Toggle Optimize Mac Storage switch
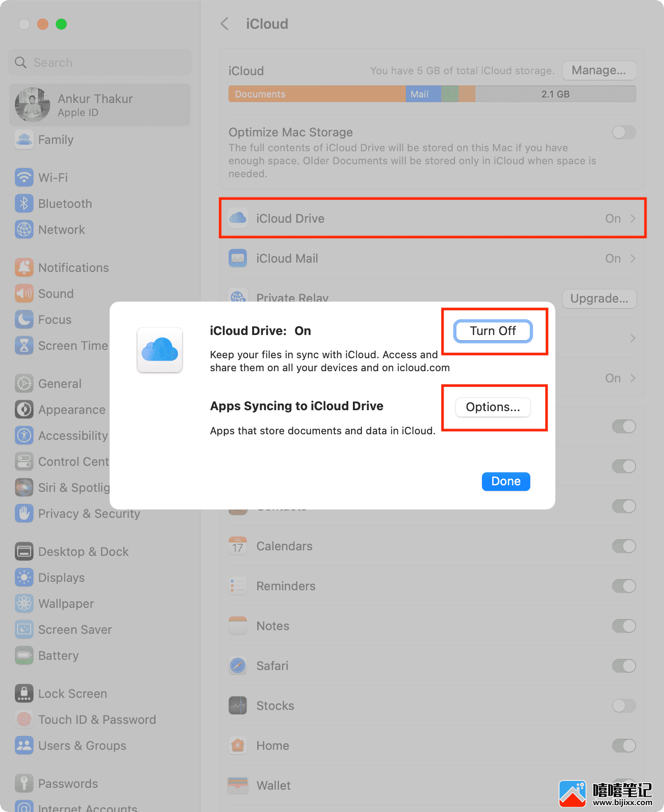Viewport: 664px width, 812px height. (x=624, y=133)
